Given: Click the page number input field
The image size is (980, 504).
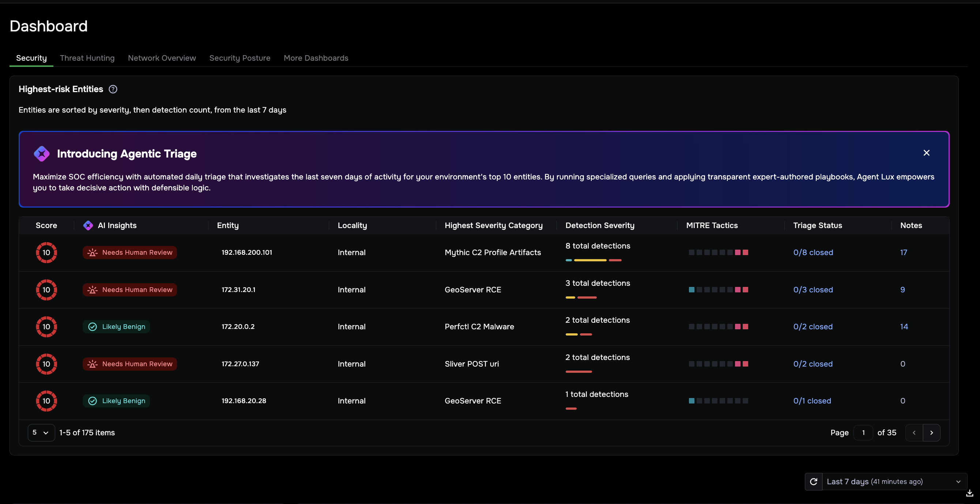Looking at the screenshot, I should click(x=863, y=433).
